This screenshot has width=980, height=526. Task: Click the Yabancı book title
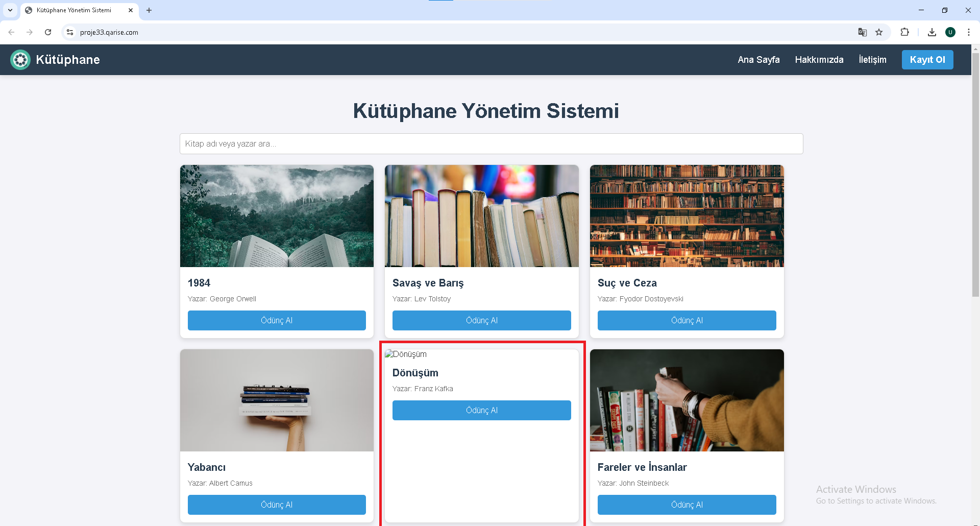(206, 467)
